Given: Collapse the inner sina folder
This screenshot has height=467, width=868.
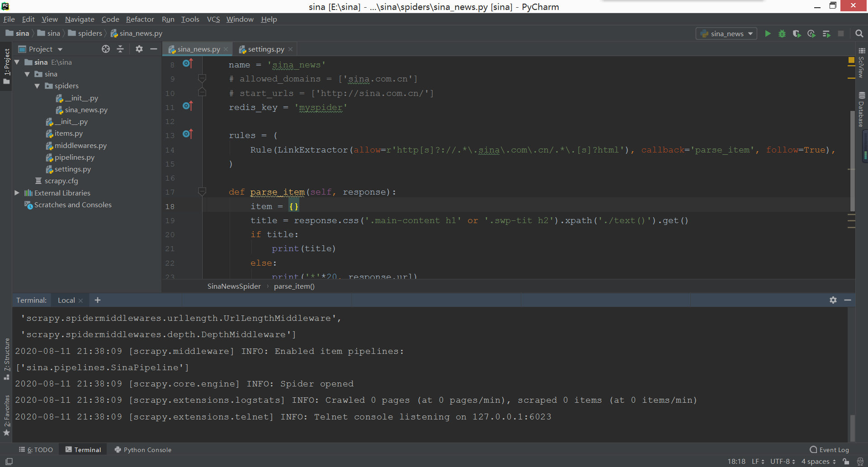Looking at the screenshot, I should (27, 74).
